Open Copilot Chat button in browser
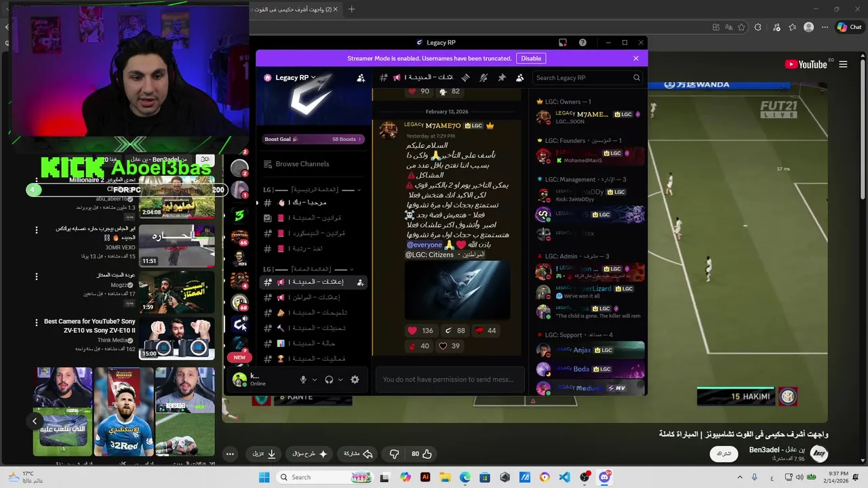868x488 pixels. coord(850,27)
